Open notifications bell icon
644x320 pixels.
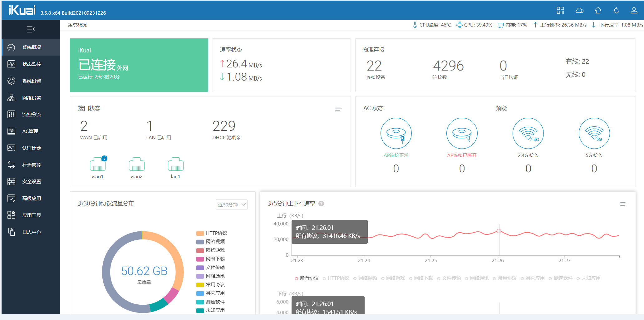coord(616,10)
